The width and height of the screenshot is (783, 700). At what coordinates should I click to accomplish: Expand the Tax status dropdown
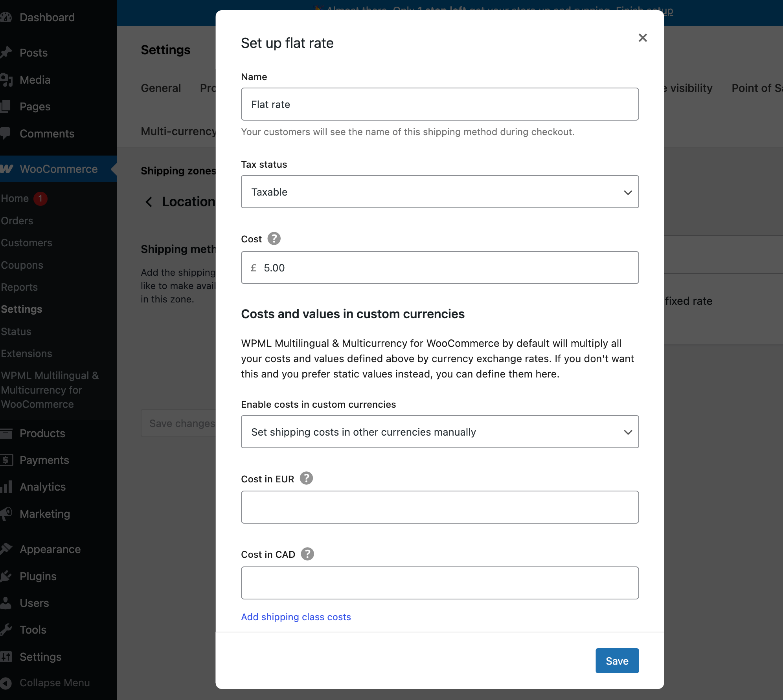point(439,192)
